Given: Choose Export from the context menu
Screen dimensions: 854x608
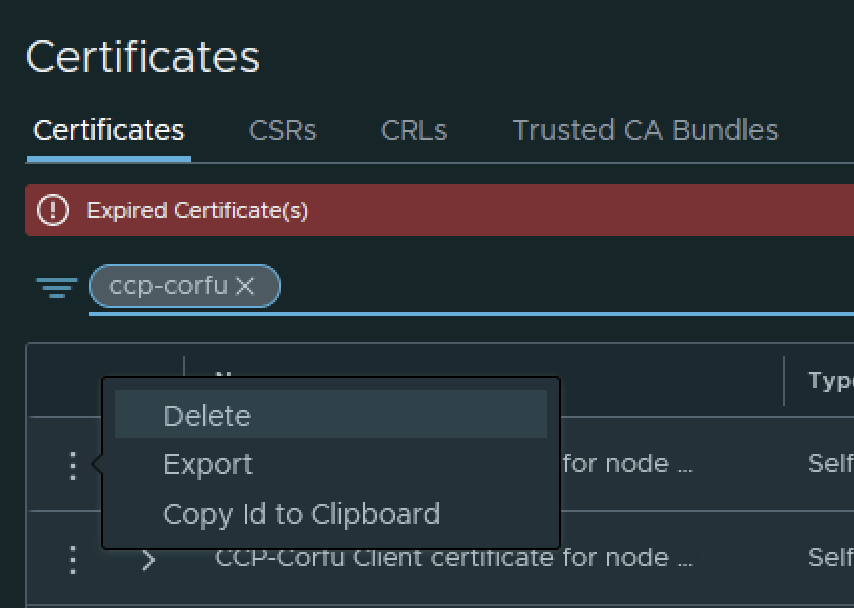Looking at the screenshot, I should coord(331,464).
